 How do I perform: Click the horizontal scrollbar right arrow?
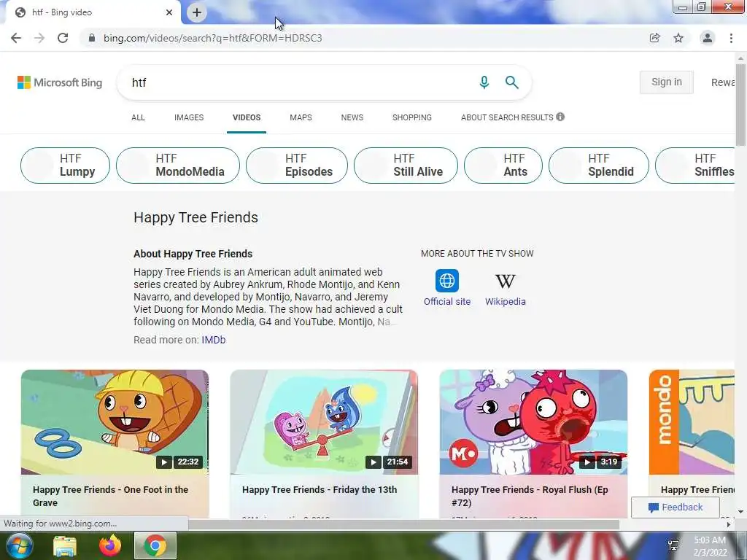(x=729, y=524)
